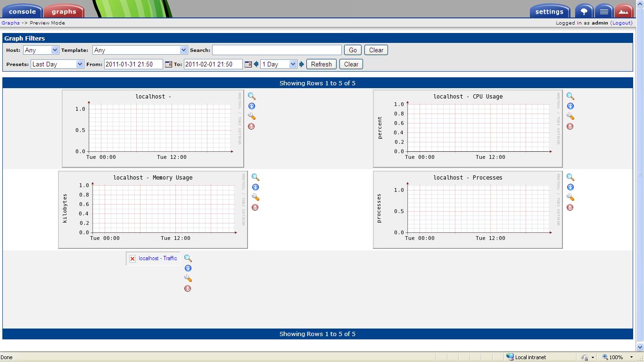Click into the To date field
The height and width of the screenshot is (362, 644).
click(x=213, y=64)
